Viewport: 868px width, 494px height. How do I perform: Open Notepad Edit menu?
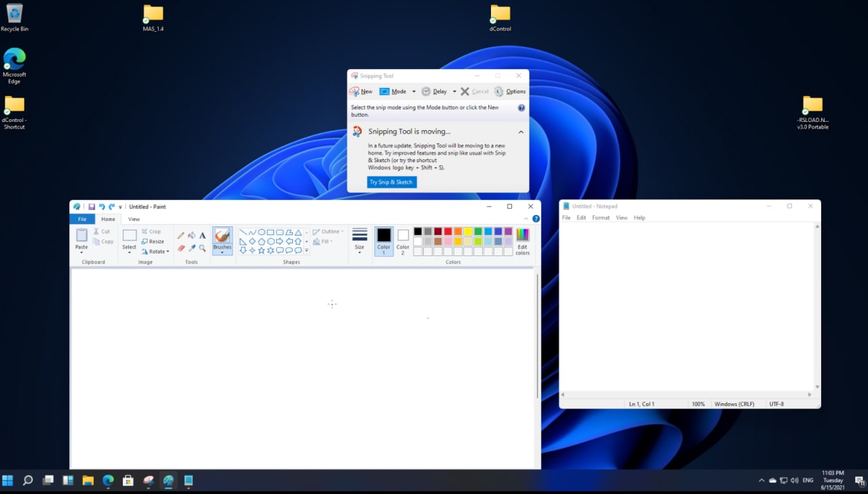tap(581, 218)
